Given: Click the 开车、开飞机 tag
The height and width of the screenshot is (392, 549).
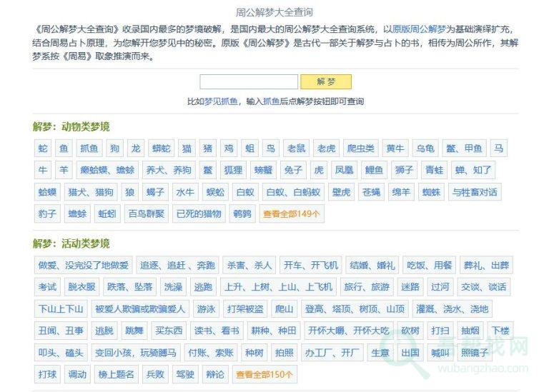Looking at the screenshot, I should 311,266.
